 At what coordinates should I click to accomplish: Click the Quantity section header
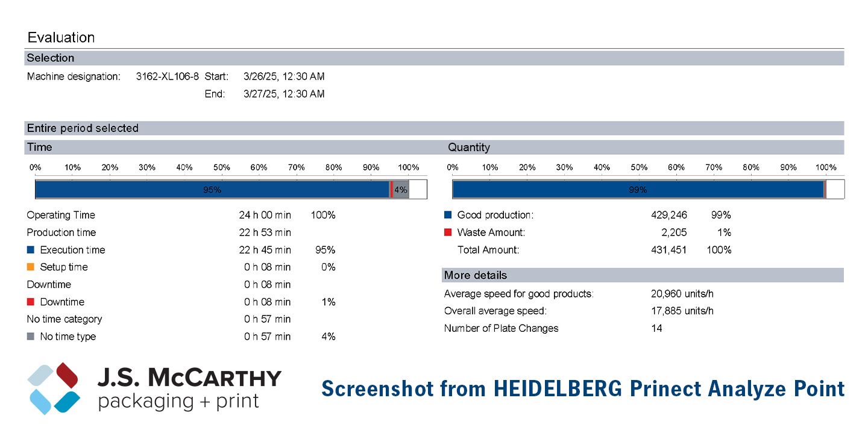[x=644, y=148]
